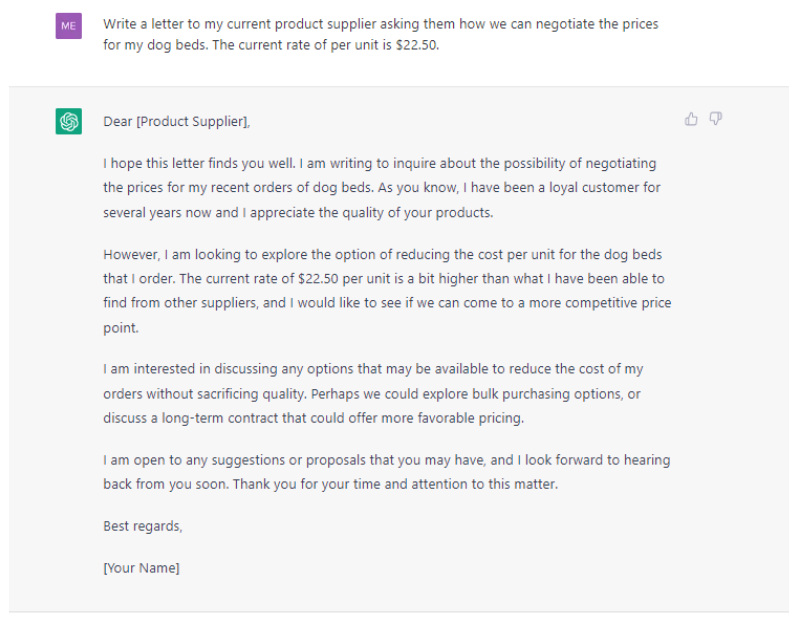Screen dimensions: 795x617
Task: Click the single word "point." ending second paragraph
Action: pyautogui.click(x=121, y=328)
